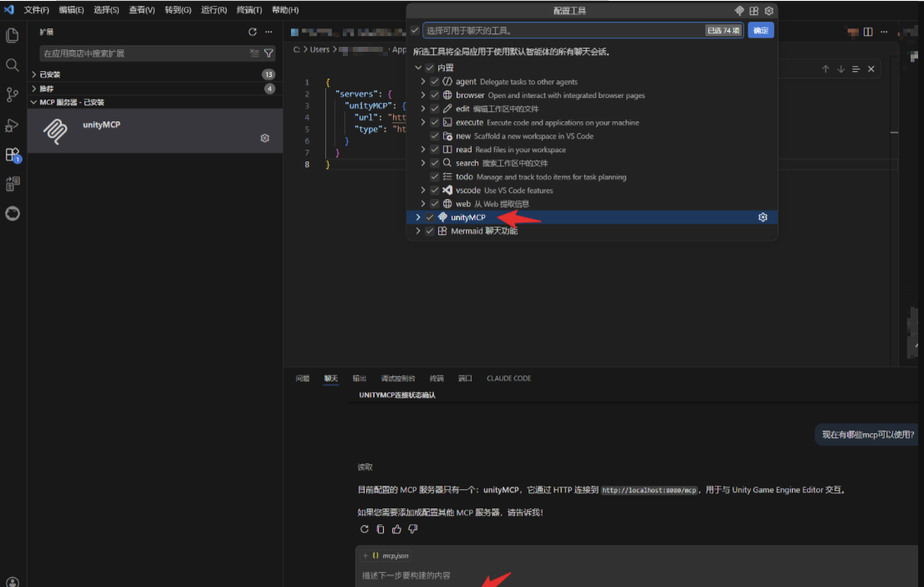Open the Explorer view in activity bar
This screenshot has width=924, height=587.
(12, 35)
